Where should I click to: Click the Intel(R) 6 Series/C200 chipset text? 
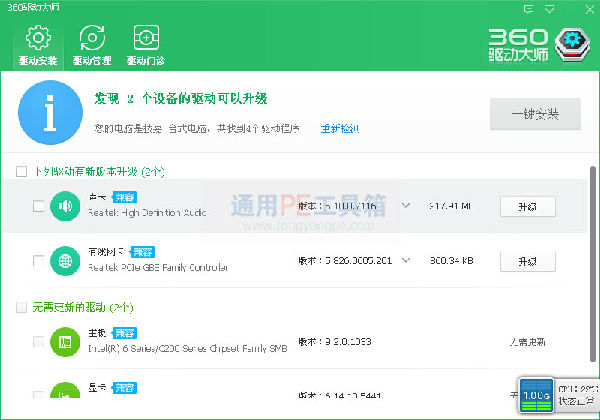[x=188, y=348]
